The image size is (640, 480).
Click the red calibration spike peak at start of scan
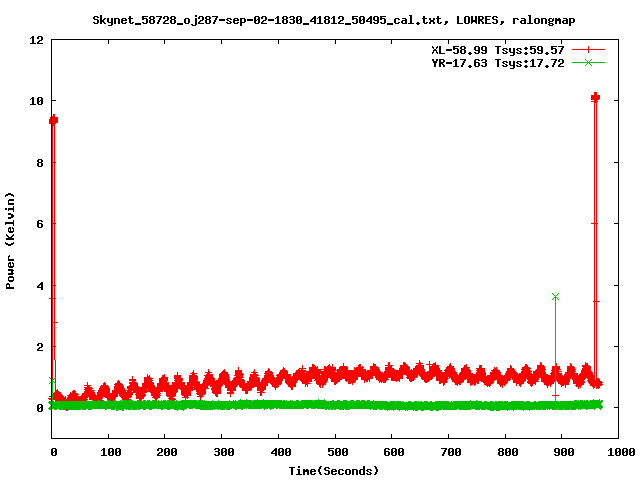[53, 120]
